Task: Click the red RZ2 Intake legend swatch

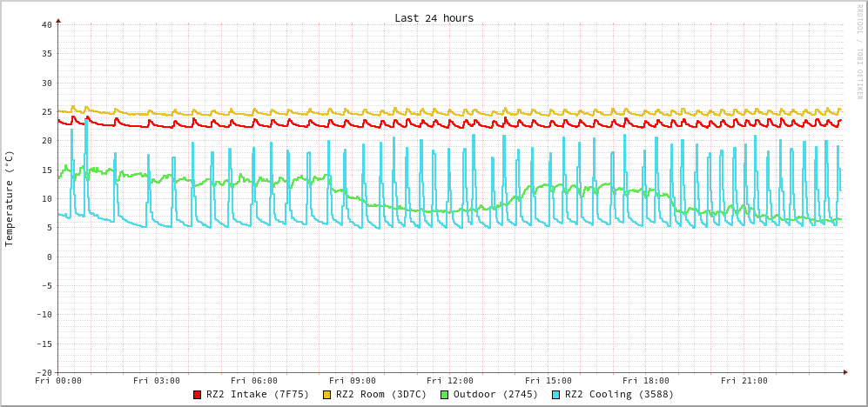Action: [x=197, y=395]
